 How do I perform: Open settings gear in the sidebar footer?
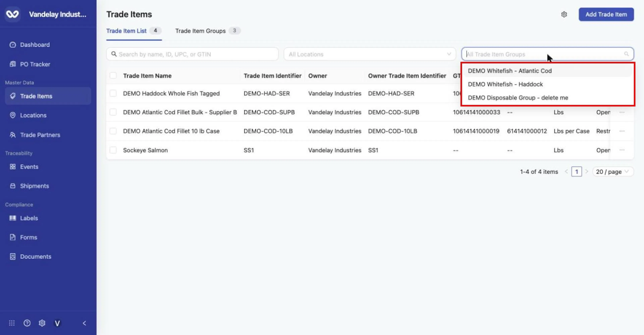42,323
